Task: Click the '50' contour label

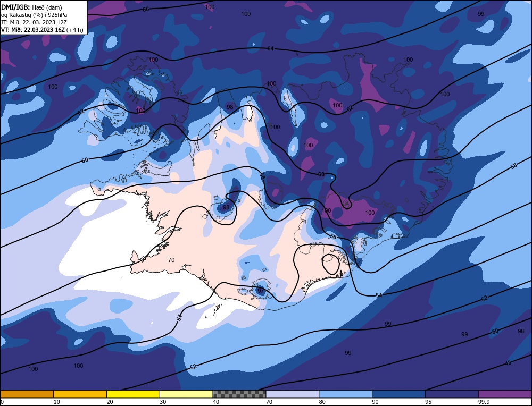Action: pos(495,331)
